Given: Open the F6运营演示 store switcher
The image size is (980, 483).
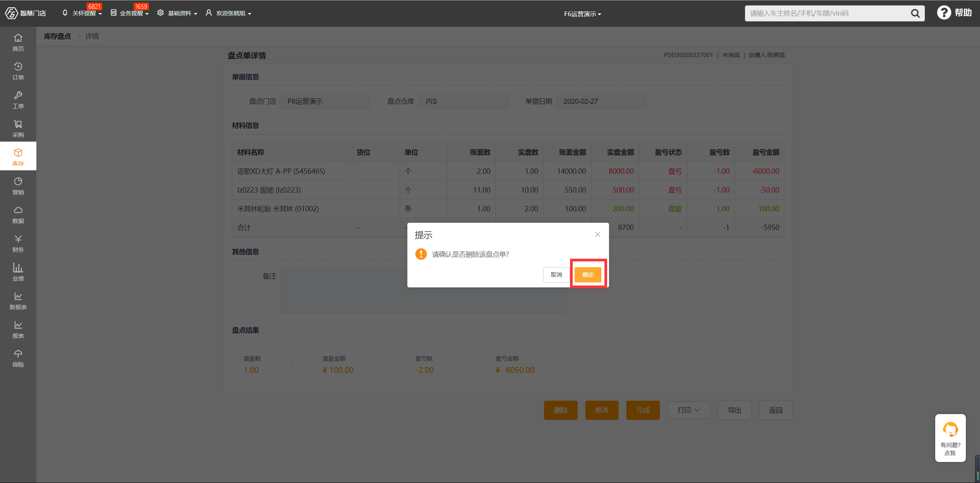Looking at the screenshot, I should tap(582, 14).
